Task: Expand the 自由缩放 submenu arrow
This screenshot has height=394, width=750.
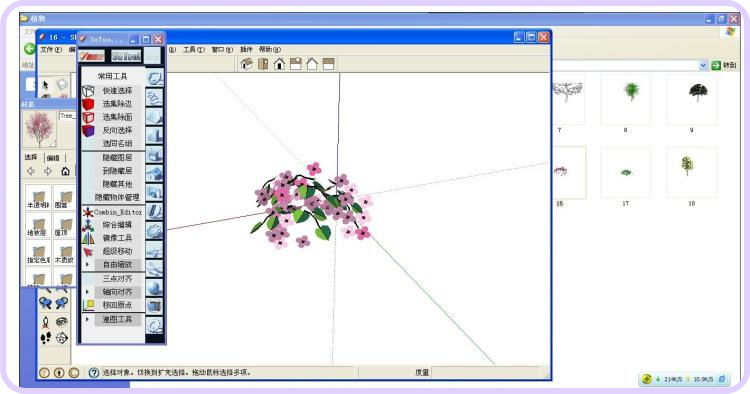Action: coord(87,264)
